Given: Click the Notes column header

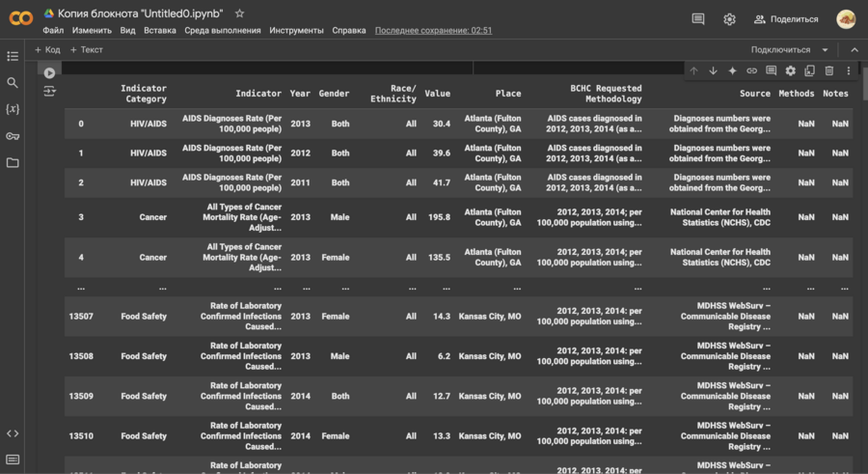Looking at the screenshot, I should point(835,93).
